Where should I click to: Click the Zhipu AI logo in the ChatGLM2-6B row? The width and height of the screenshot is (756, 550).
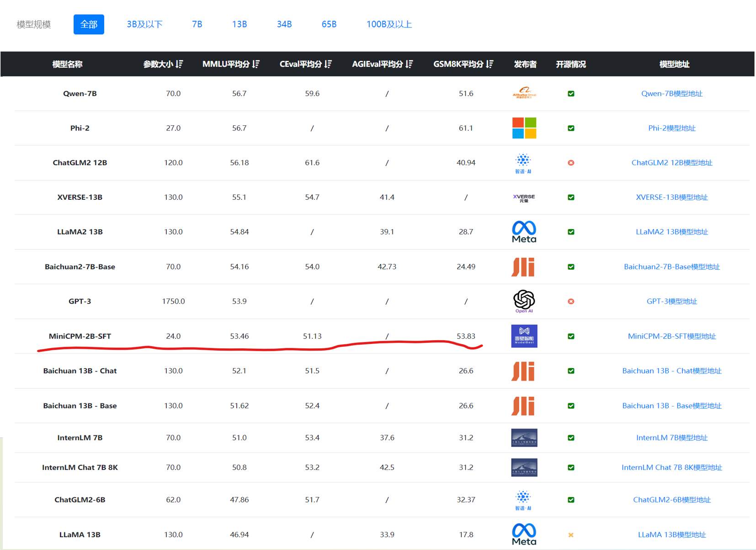click(523, 500)
